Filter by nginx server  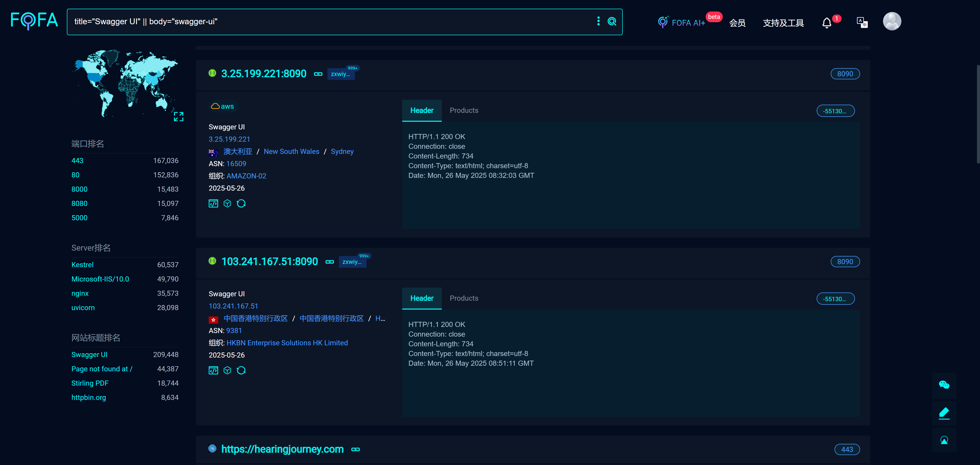click(80, 293)
